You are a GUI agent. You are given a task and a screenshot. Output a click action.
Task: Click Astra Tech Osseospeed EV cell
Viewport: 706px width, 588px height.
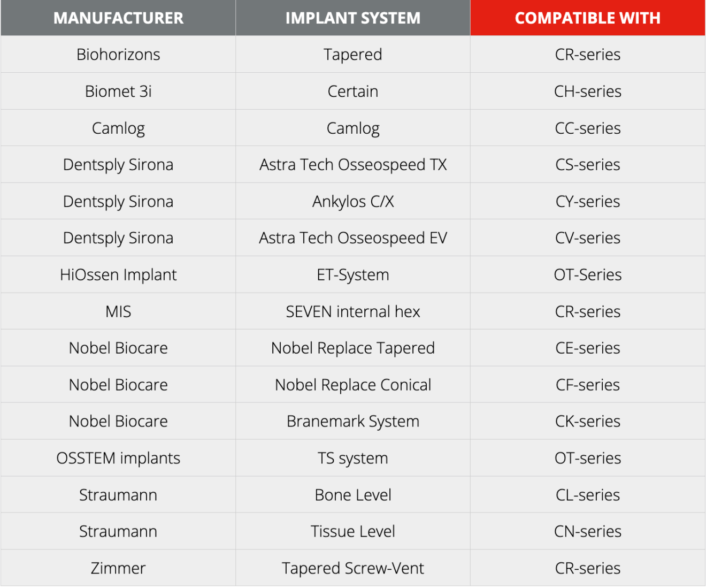[353, 238]
